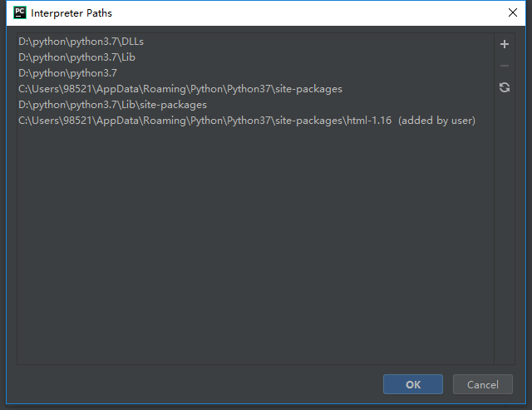Reload the list of paths
This screenshot has height=410, width=532.
click(x=505, y=87)
